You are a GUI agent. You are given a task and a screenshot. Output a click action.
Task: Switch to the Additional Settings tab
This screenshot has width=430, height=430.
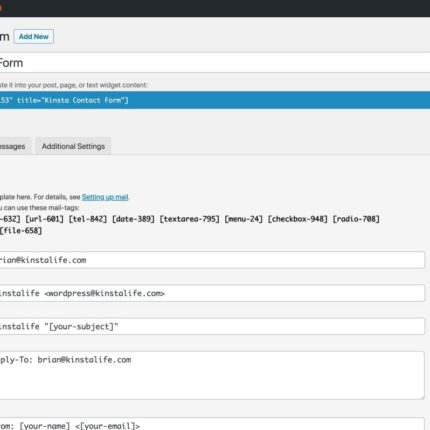(73, 146)
